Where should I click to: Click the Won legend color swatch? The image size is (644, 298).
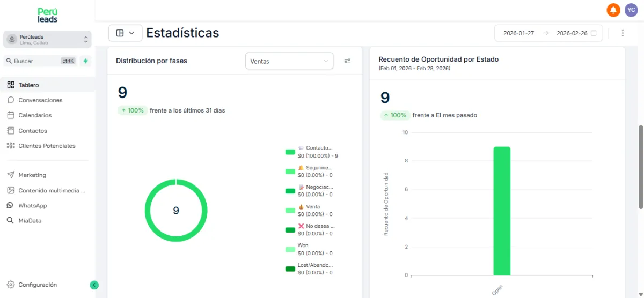pyautogui.click(x=290, y=249)
